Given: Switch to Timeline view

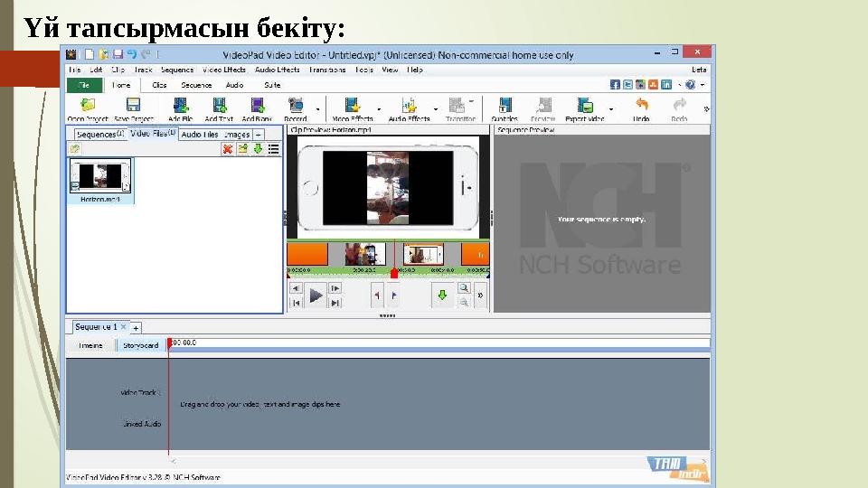Looking at the screenshot, I should coord(90,345).
